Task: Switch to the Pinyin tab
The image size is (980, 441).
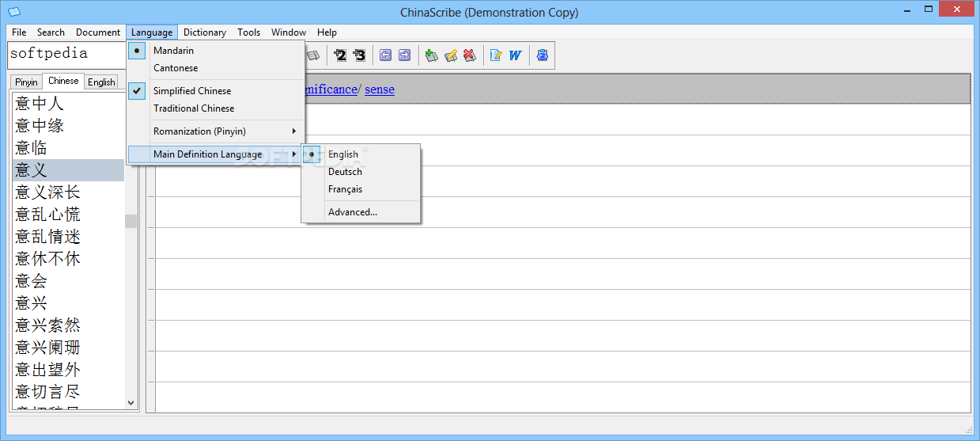Action: [x=26, y=82]
